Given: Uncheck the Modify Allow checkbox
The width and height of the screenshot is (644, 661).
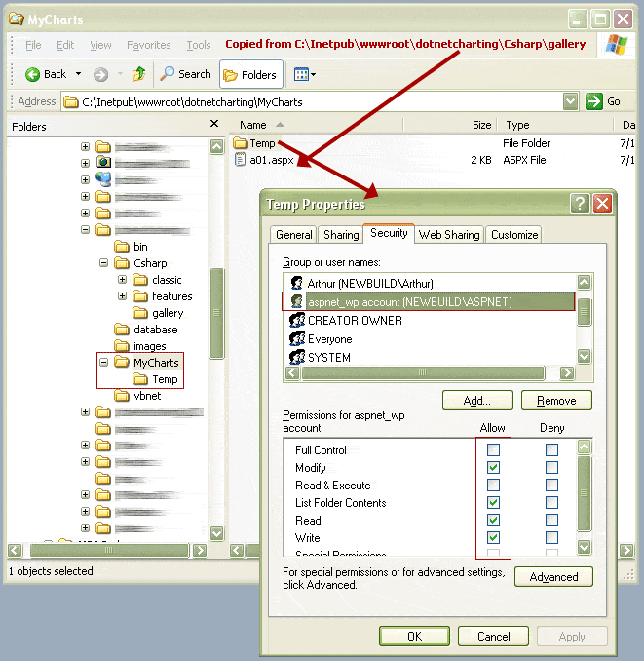Looking at the screenshot, I should coord(493,468).
